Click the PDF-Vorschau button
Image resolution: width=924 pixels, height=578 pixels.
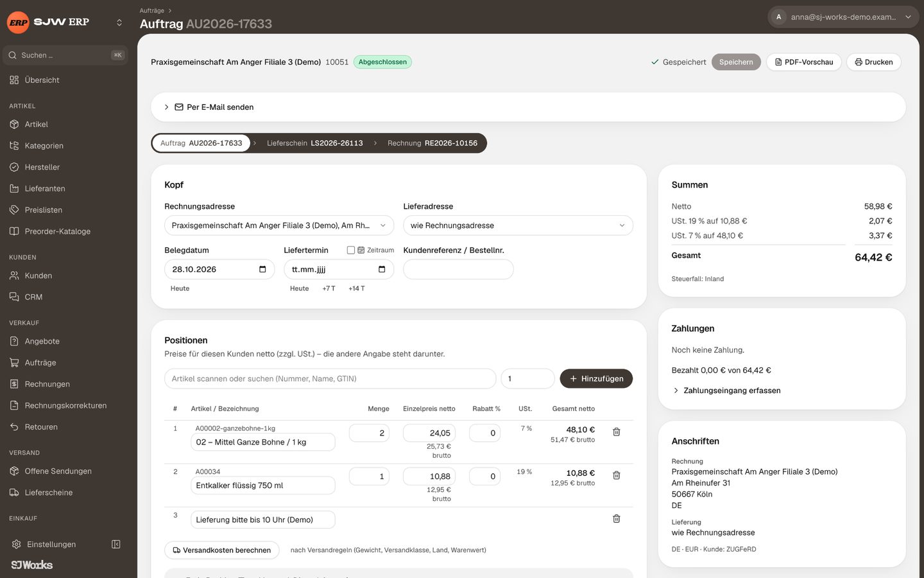[804, 62]
